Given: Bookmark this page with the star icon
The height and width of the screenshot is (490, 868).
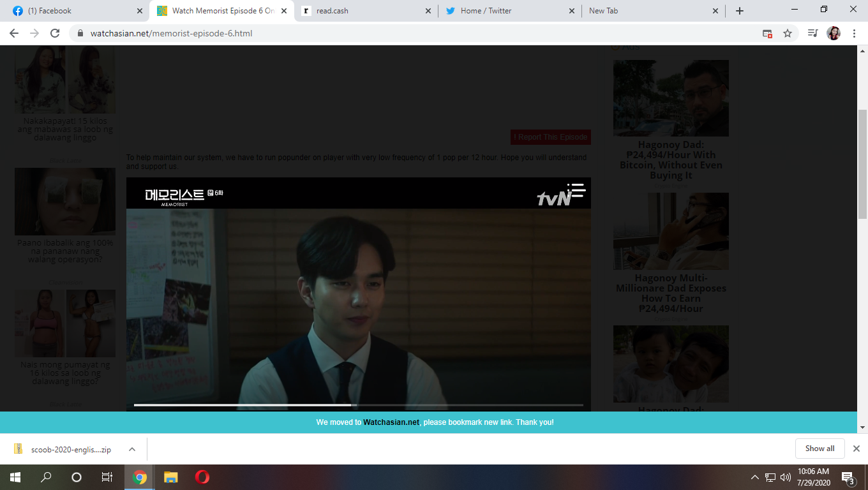Looking at the screenshot, I should pos(788,33).
